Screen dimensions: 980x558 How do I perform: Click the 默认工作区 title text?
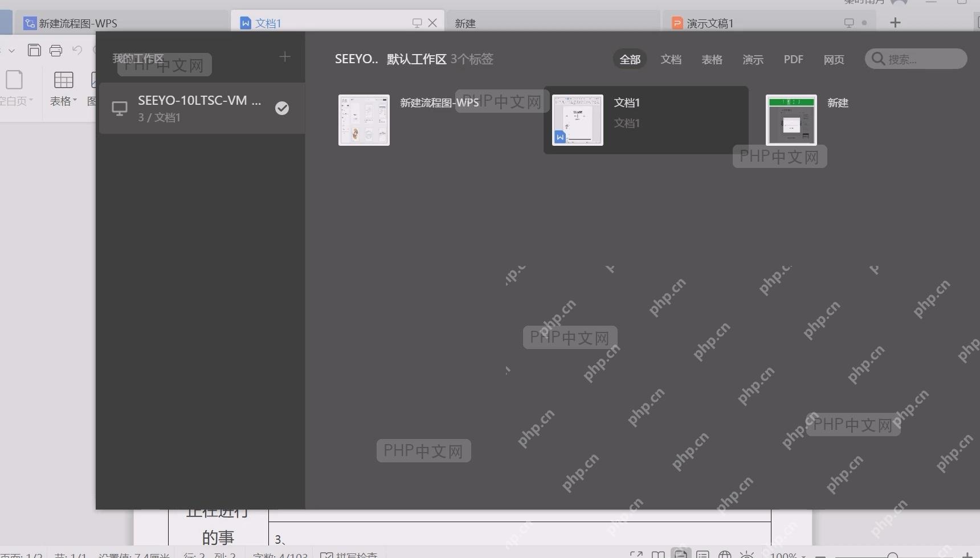(416, 59)
